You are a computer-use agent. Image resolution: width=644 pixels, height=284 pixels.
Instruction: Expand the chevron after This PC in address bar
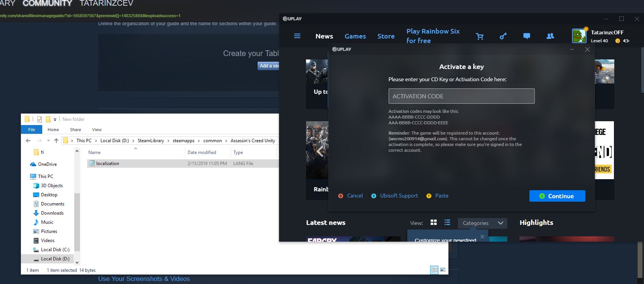(x=96, y=141)
